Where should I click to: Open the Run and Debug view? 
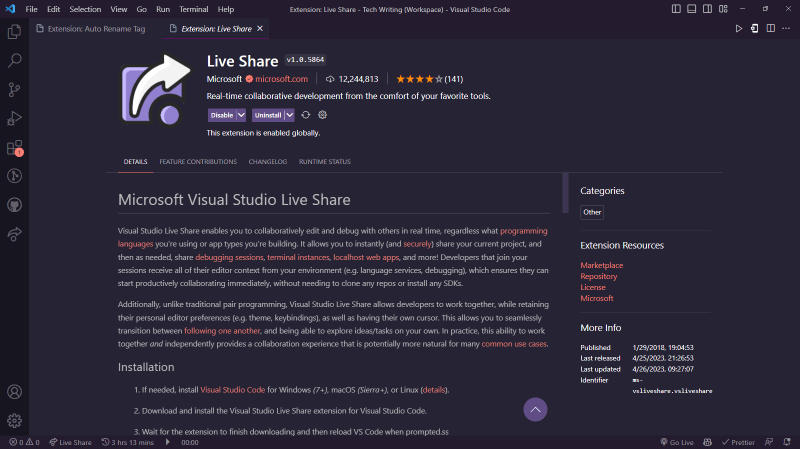click(x=14, y=118)
